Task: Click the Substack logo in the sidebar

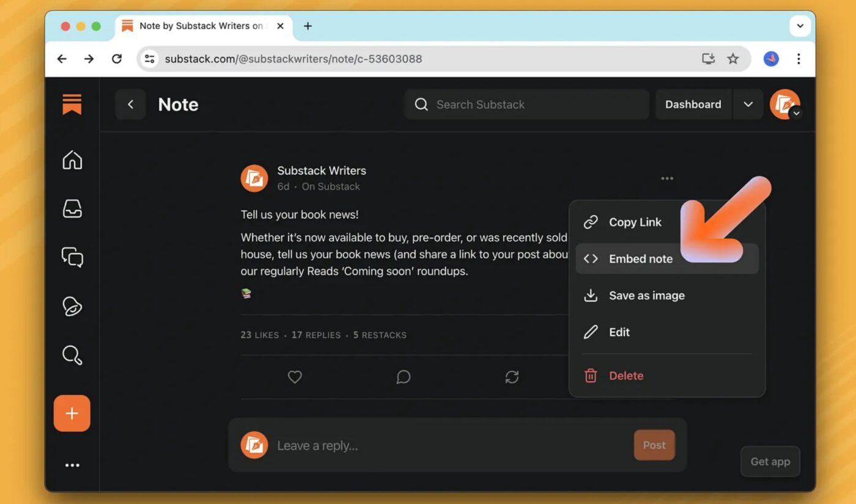Action: [72, 104]
